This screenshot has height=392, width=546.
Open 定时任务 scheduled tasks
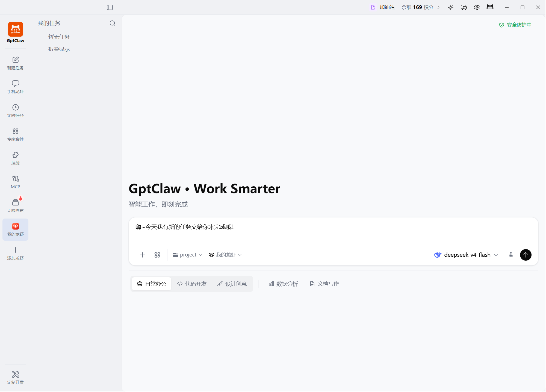pos(16,111)
